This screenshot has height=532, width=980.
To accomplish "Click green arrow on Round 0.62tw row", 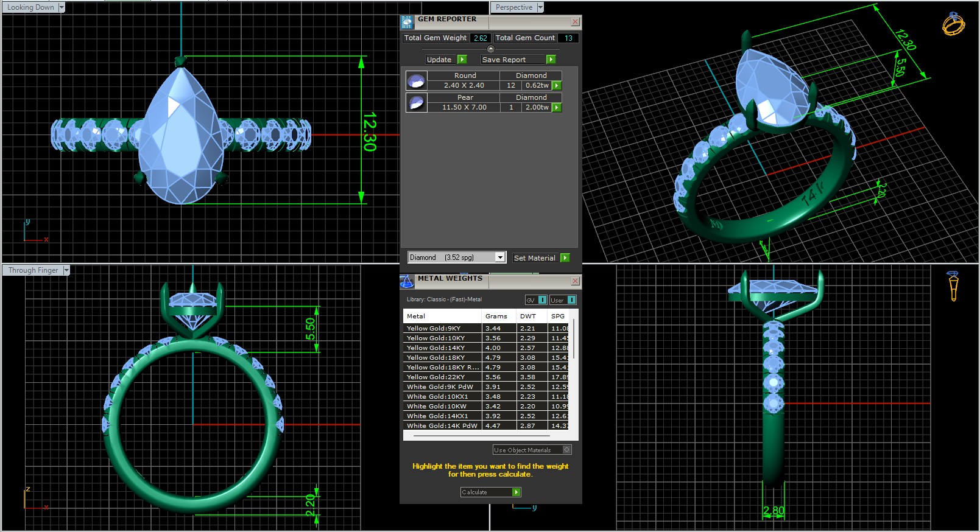I will pyautogui.click(x=557, y=86).
